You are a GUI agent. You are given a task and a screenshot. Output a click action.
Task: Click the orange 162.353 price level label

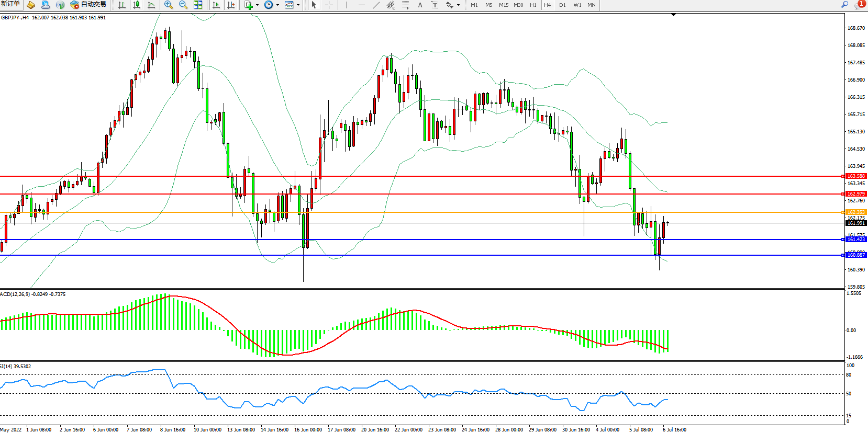[856, 212]
